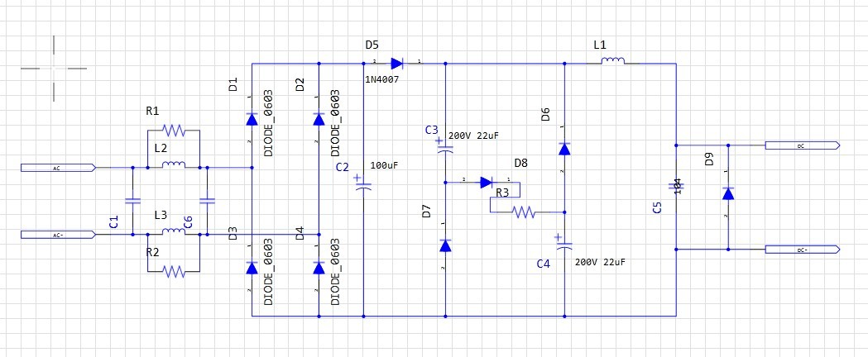Select the C6 capacitor symbol
868x357 pixels.
[x=207, y=201]
